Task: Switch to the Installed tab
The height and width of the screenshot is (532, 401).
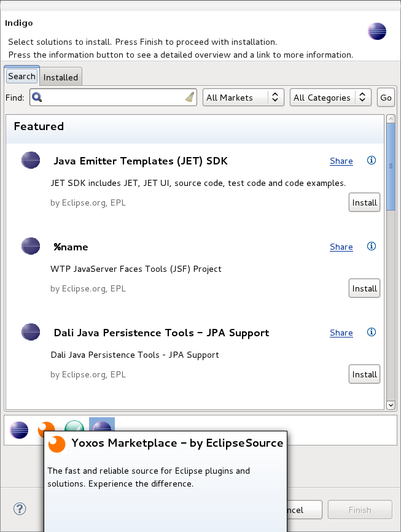Action: click(x=61, y=77)
